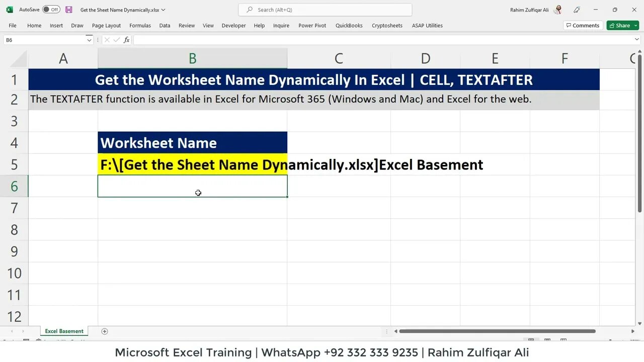Click the TEXTAFTER availability note in row 2
Screen dimensions: 644x362
point(314,100)
